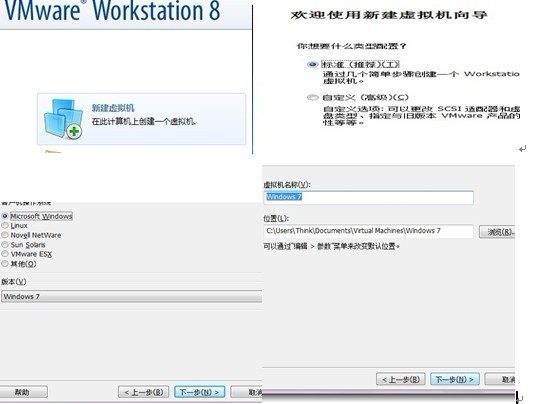Click 下一步(N) in VM name dialog
Image resolution: width=534 pixels, height=404 pixels.
[455, 379]
